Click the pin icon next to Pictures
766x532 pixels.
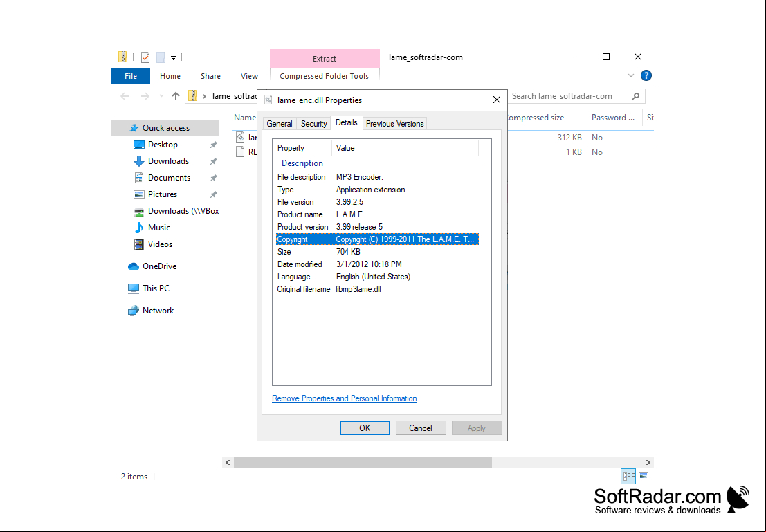(x=214, y=194)
